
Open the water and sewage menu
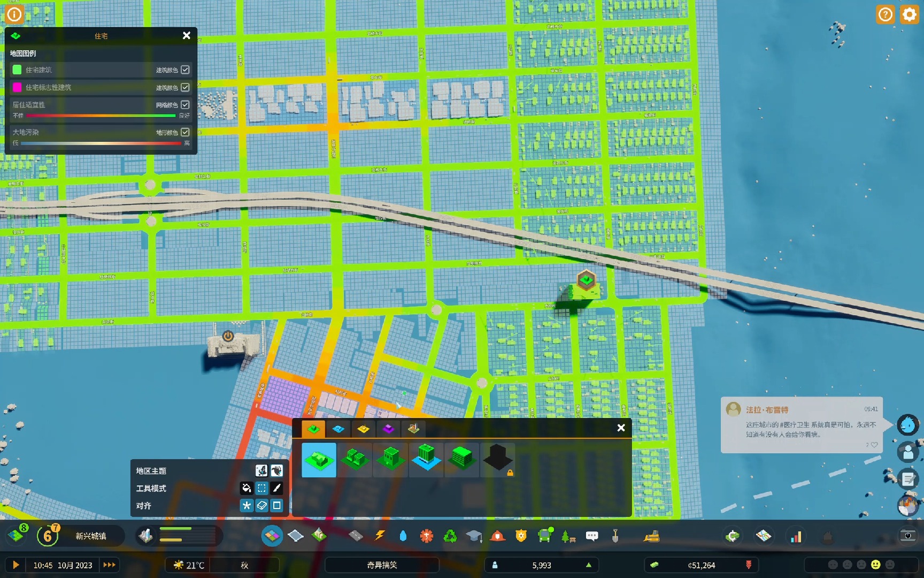click(403, 535)
